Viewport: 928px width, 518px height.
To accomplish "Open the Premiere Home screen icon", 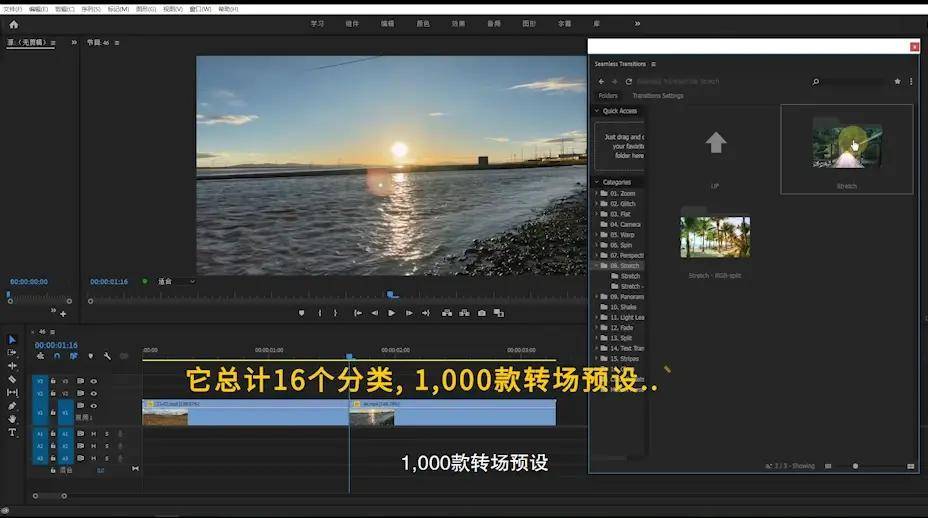I will pyautogui.click(x=14, y=24).
